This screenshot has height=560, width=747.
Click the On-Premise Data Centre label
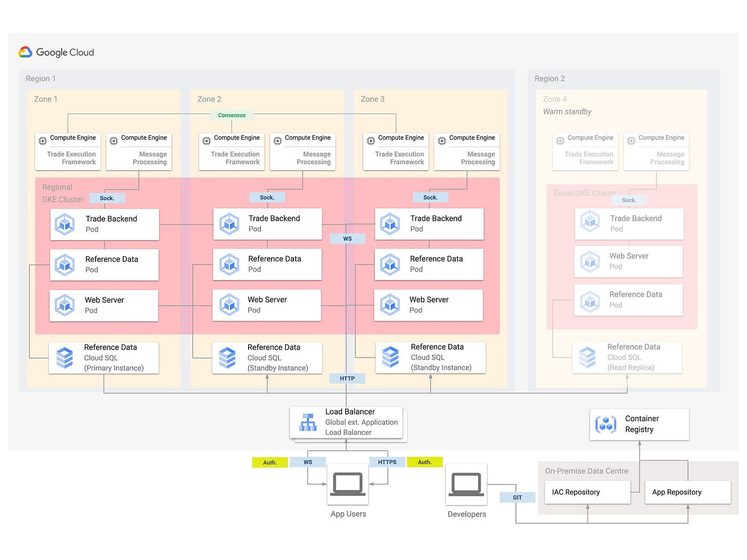coord(586,471)
